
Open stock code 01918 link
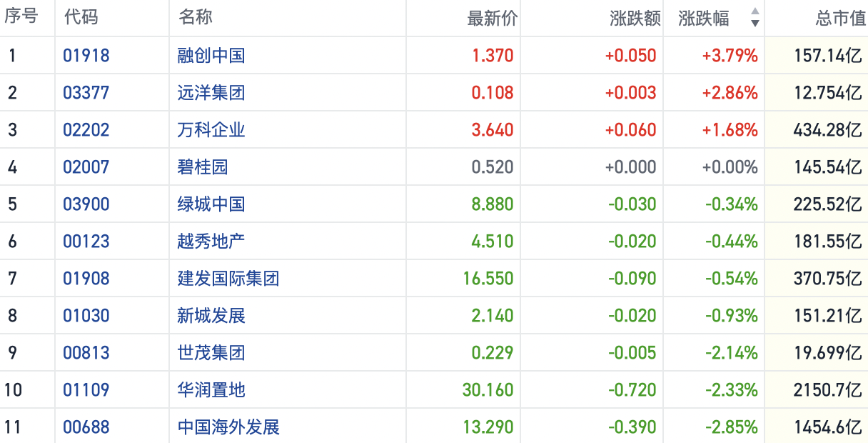(x=86, y=56)
